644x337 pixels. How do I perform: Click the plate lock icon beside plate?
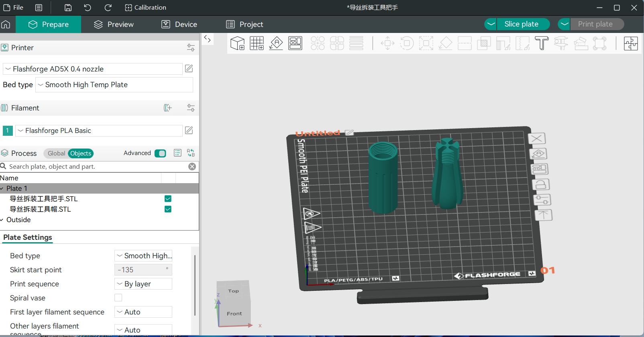click(x=541, y=184)
